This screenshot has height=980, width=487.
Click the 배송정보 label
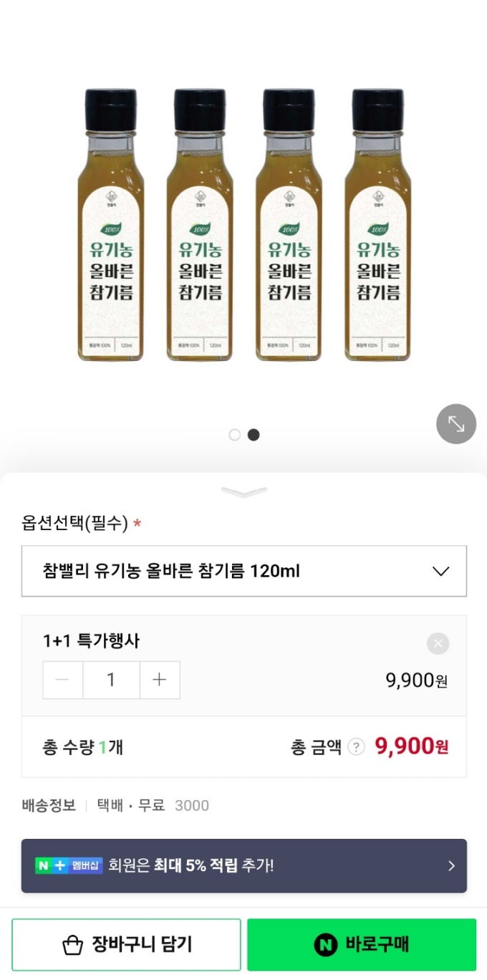[48, 805]
